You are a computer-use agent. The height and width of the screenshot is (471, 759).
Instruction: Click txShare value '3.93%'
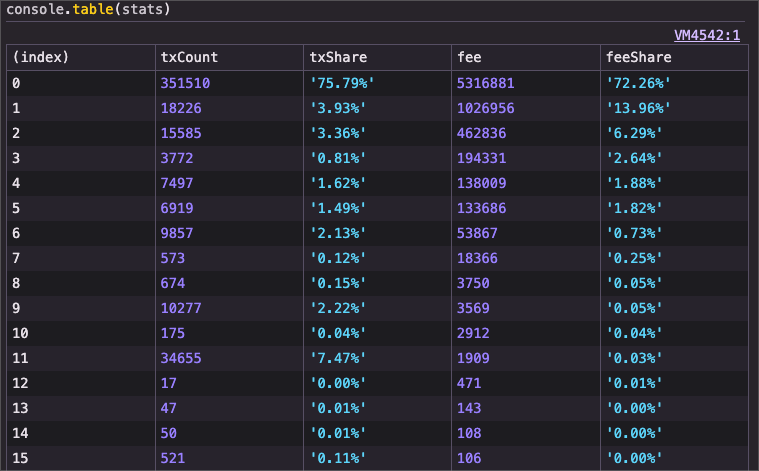coord(338,108)
